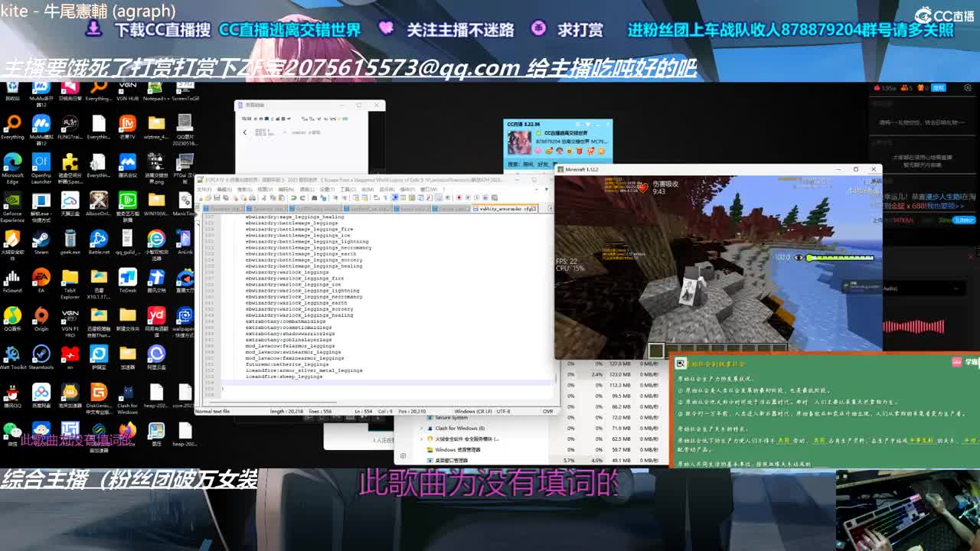Click the red audio waveform visualizer

913,327
